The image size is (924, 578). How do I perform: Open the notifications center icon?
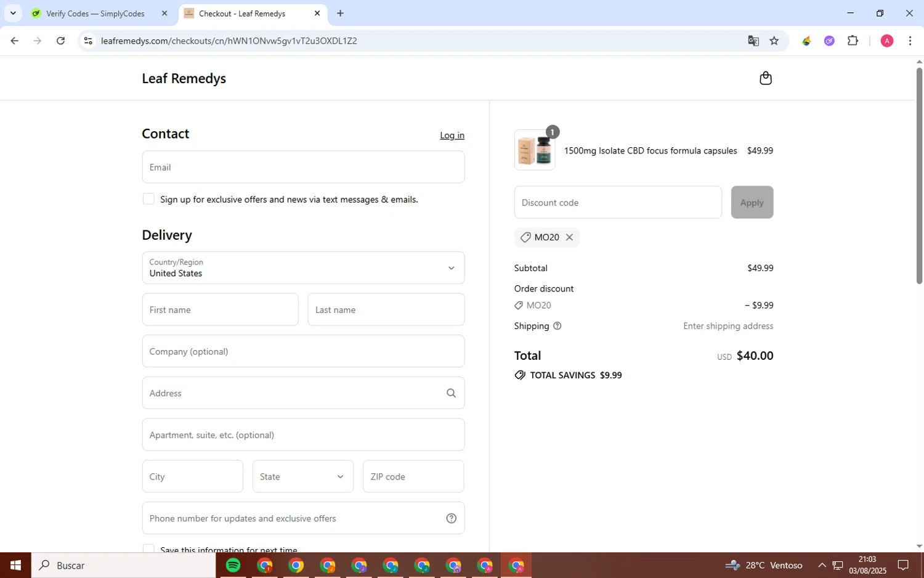[903, 565]
